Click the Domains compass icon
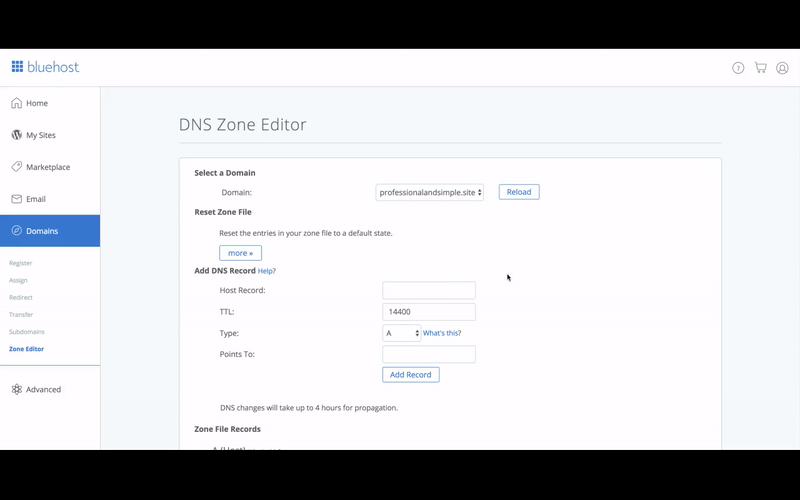800x500 pixels. 16,231
